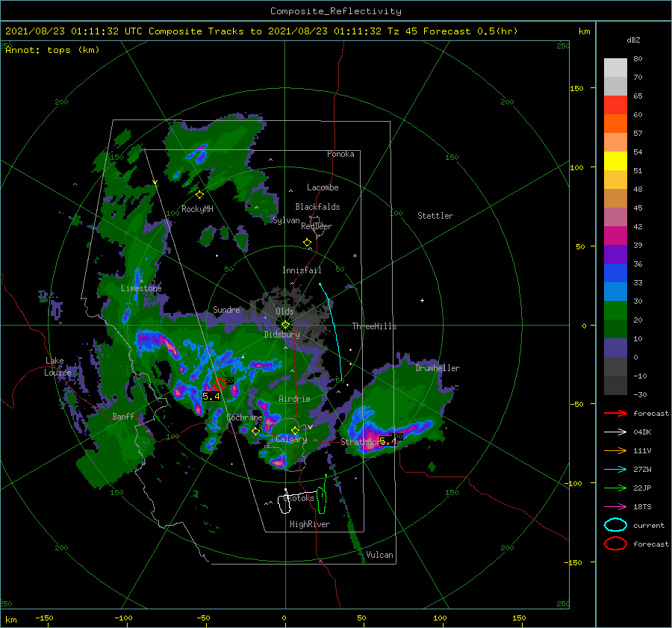This screenshot has width=672, height=628.
Task: Select the blue dBZ swatch above 33
Action: [615, 273]
